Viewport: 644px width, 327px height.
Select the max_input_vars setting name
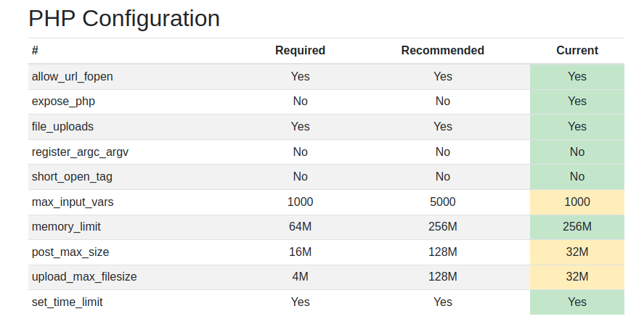[73, 202]
